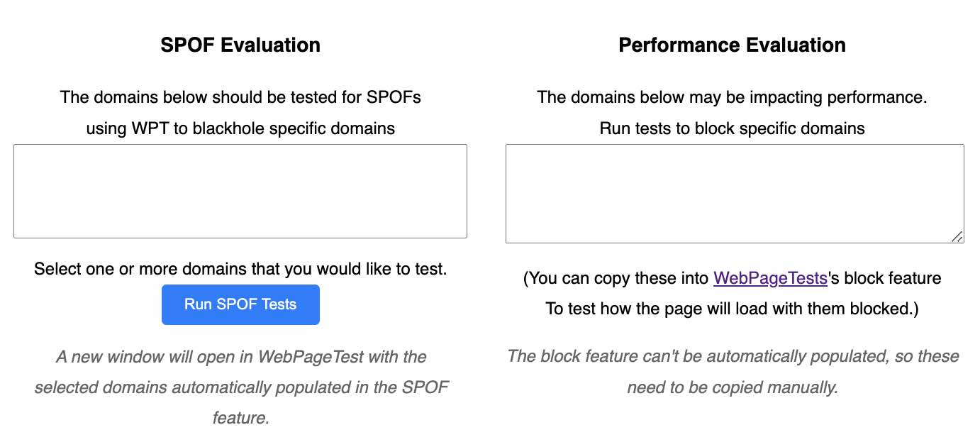The height and width of the screenshot is (447, 980).
Task: Click the italic note about the SPOF feature
Action: tap(241, 387)
